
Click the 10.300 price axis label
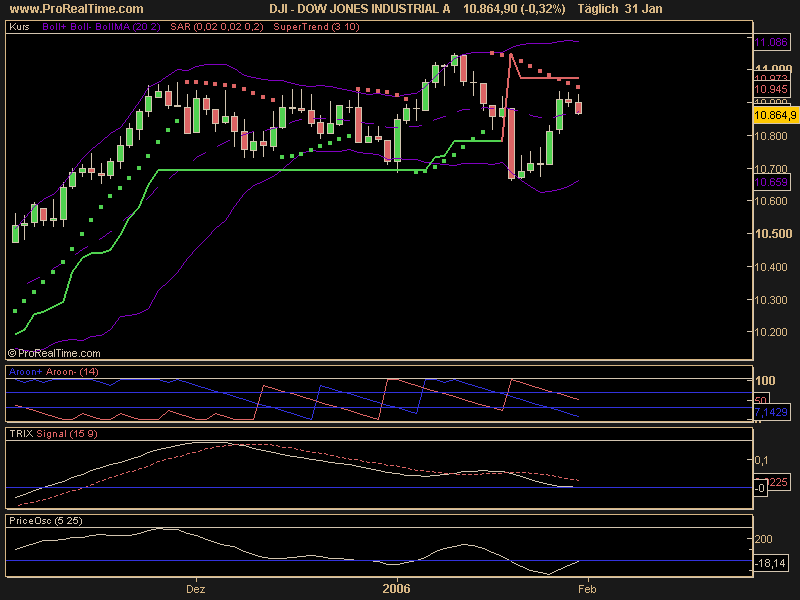[x=771, y=299]
